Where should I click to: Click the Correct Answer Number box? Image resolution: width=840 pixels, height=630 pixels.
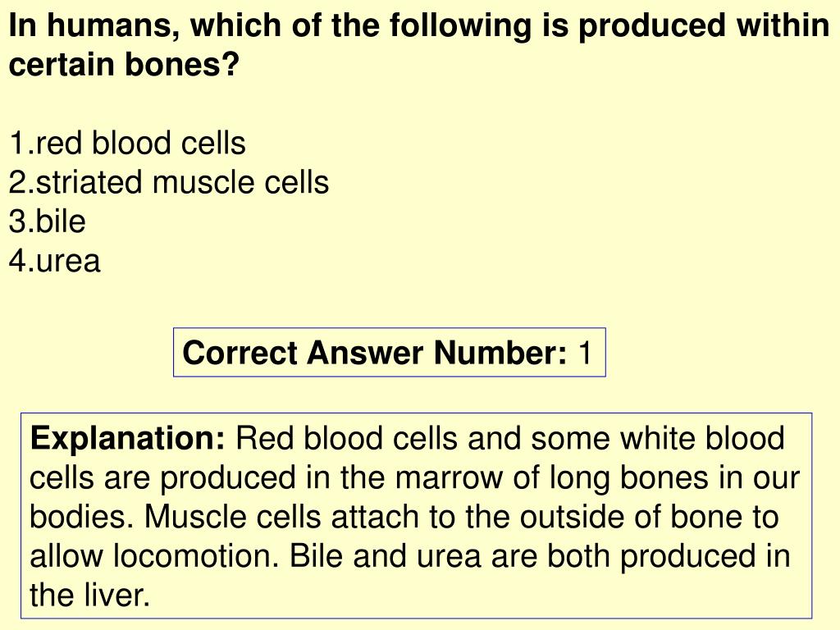(x=390, y=353)
